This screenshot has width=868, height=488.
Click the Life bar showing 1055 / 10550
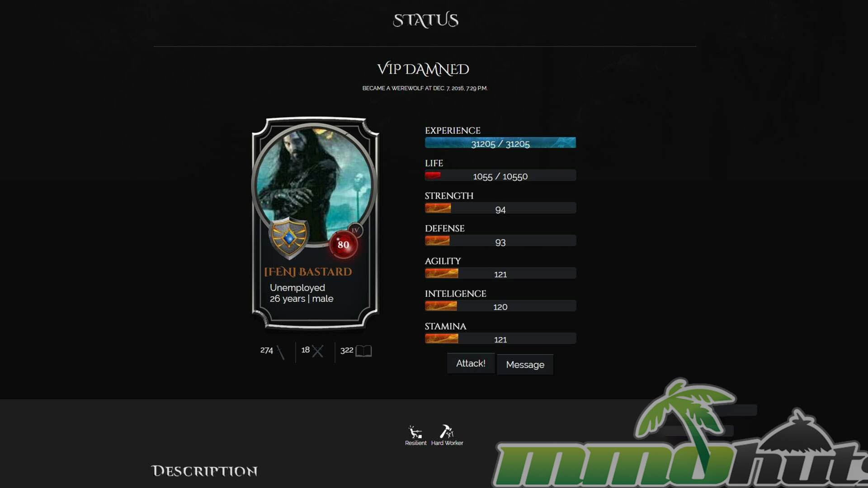click(x=500, y=175)
